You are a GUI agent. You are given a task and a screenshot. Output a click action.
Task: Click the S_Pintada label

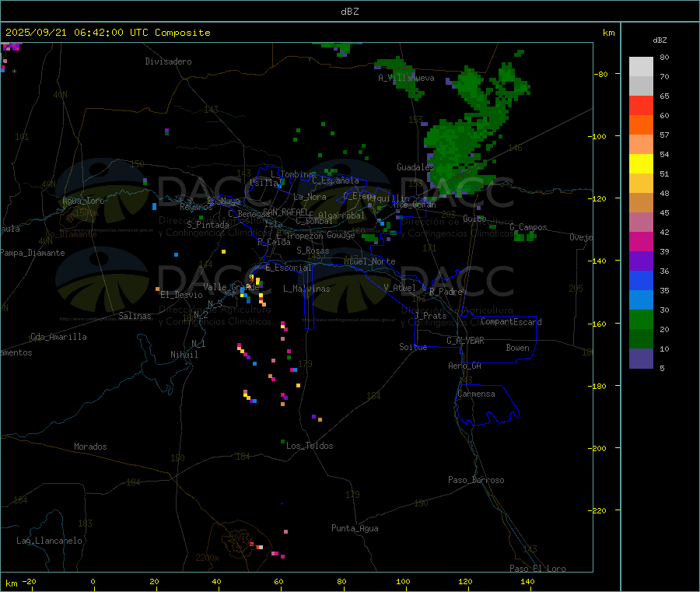click(x=208, y=225)
